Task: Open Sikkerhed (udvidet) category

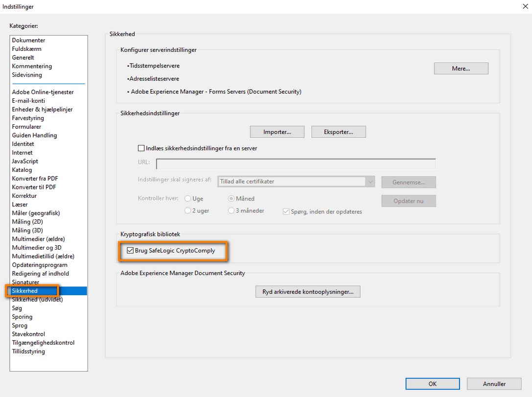Action: [37, 300]
